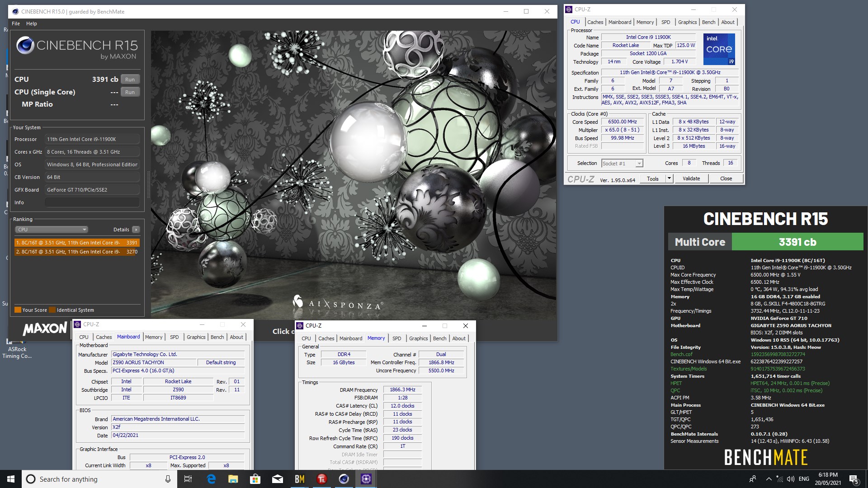Open Microsoft Edge from the taskbar
Image resolution: width=868 pixels, height=488 pixels.
211,479
